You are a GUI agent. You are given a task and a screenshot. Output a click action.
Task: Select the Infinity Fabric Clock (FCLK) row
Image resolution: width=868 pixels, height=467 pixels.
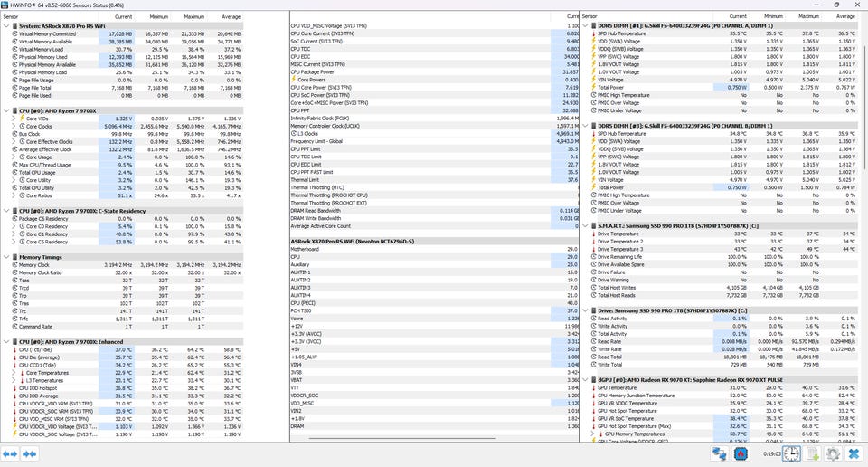(435, 118)
